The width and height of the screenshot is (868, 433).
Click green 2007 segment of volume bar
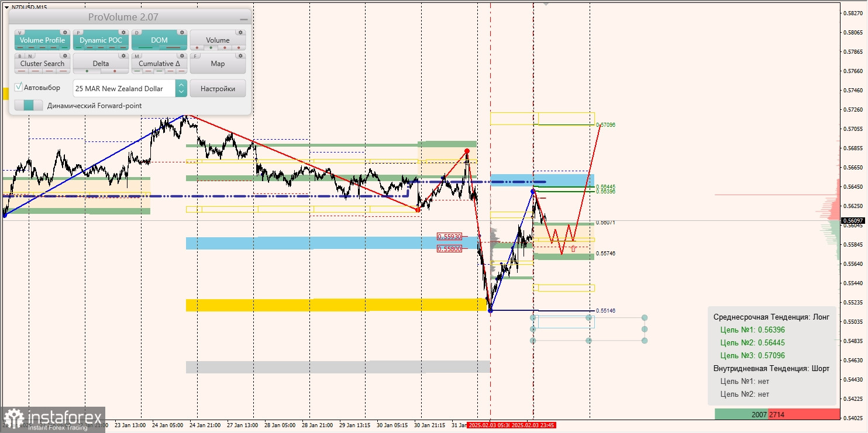(x=741, y=414)
